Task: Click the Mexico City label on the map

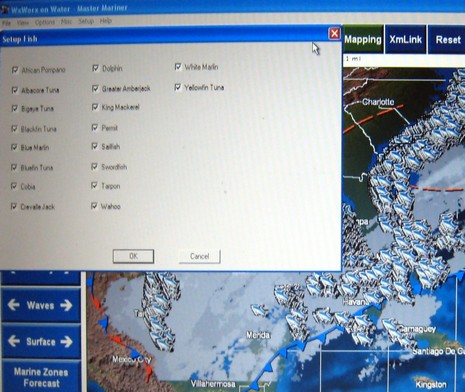Action: coord(131,359)
